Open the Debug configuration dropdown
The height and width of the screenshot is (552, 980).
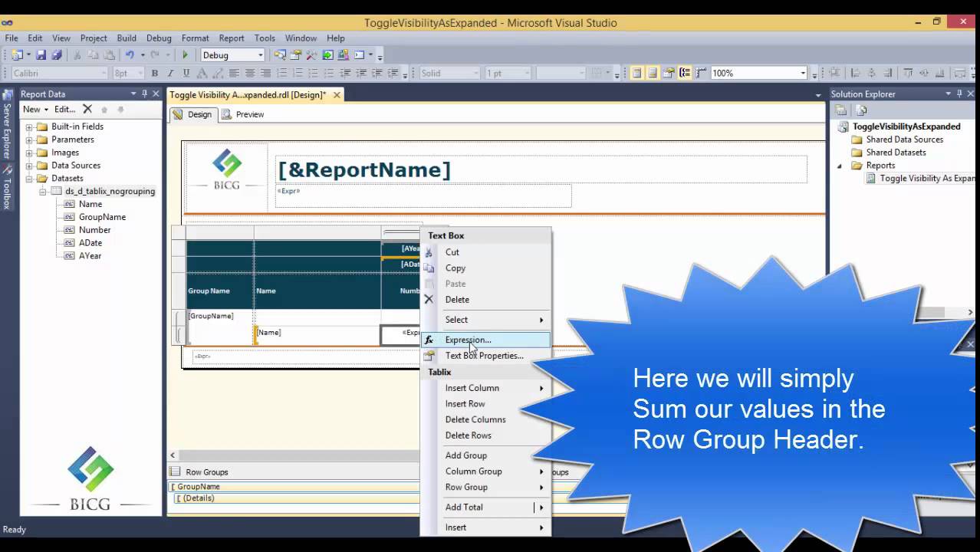[x=261, y=55]
